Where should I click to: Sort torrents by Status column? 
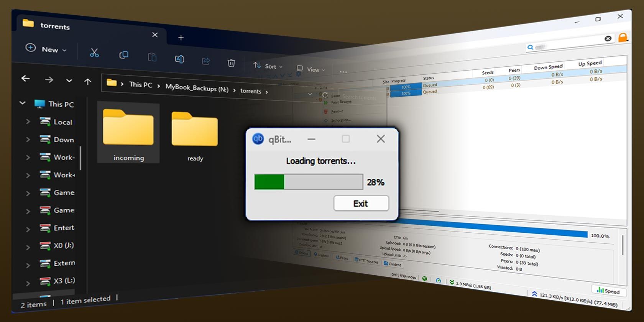pos(429,78)
